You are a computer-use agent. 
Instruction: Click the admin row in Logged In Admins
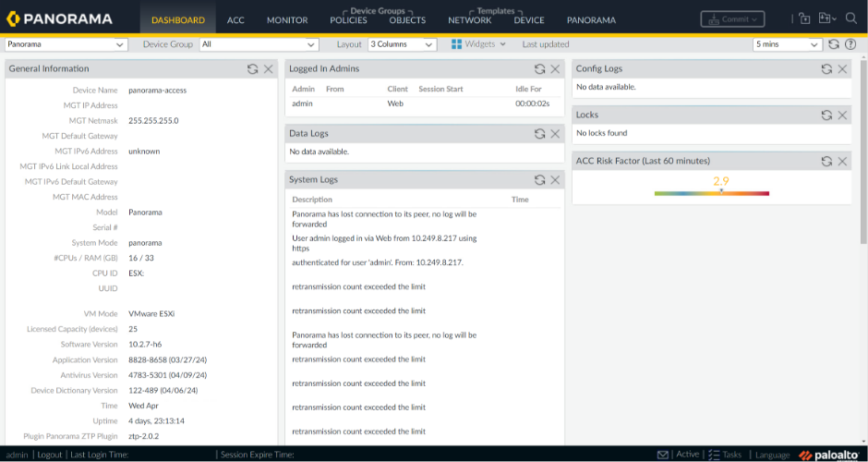click(425, 103)
